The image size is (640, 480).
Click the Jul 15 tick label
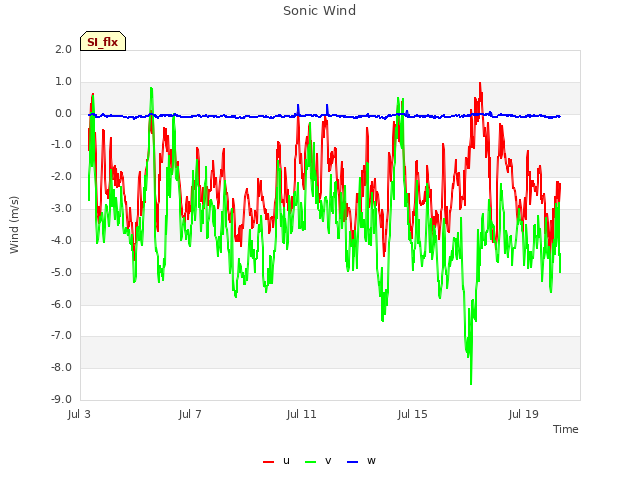[412, 414]
